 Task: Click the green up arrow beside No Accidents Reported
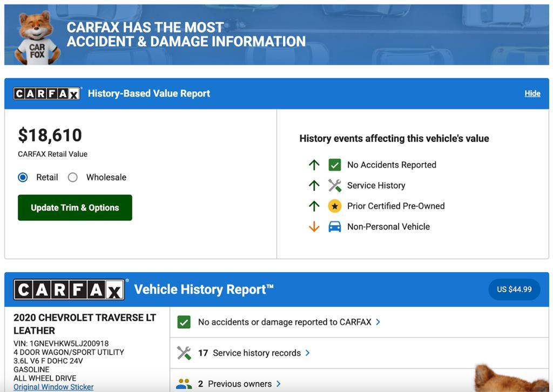click(x=314, y=165)
